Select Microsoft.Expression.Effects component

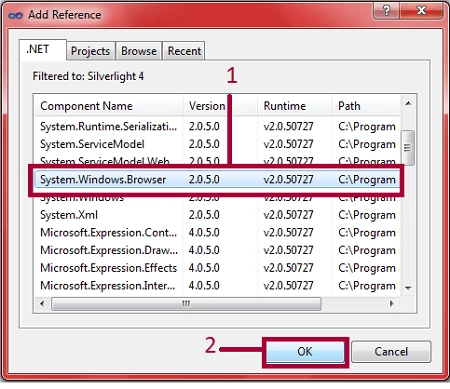point(217,268)
